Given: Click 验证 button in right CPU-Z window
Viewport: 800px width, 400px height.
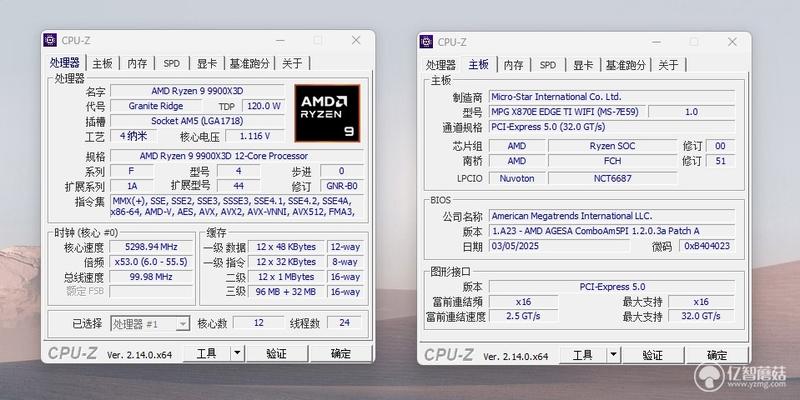Looking at the screenshot, I should [x=653, y=355].
